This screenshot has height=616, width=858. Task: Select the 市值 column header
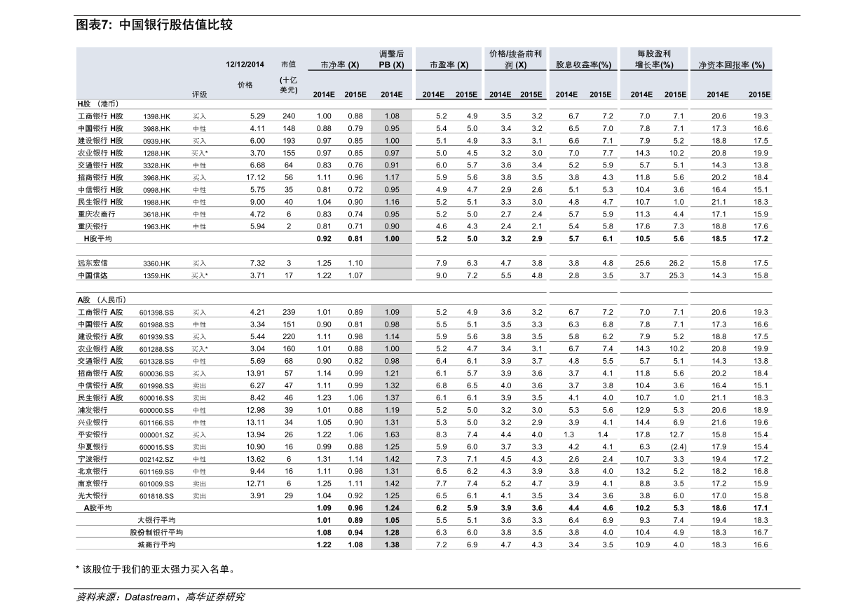[x=288, y=64]
